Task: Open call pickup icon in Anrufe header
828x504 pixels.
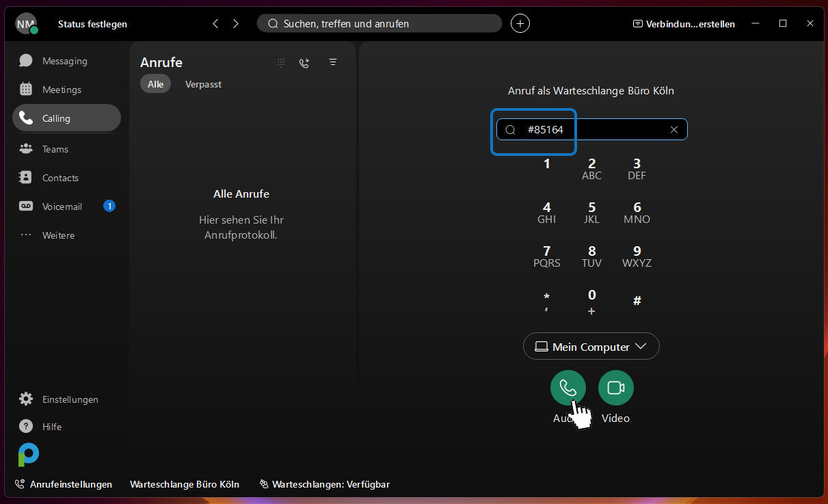Action: pyautogui.click(x=304, y=62)
